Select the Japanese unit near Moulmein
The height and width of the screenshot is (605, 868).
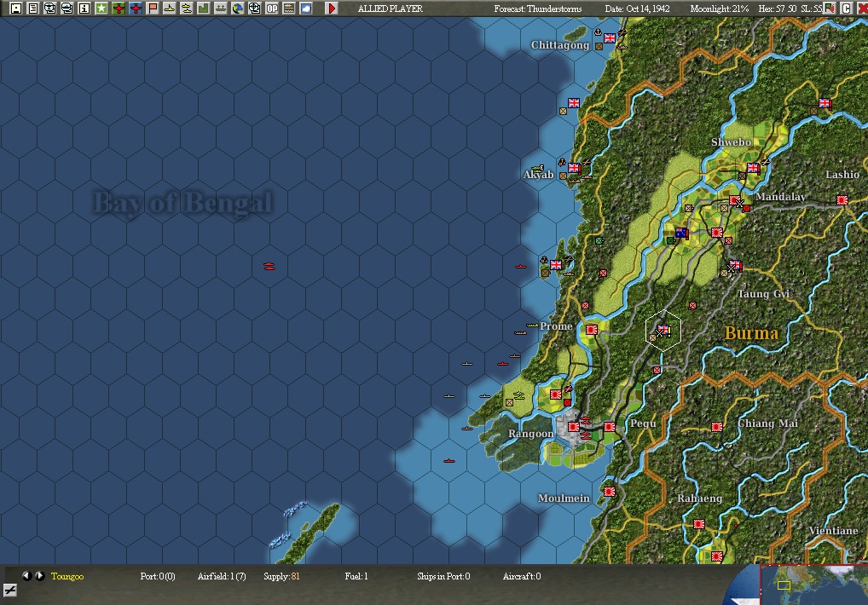click(x=610, y=492)
